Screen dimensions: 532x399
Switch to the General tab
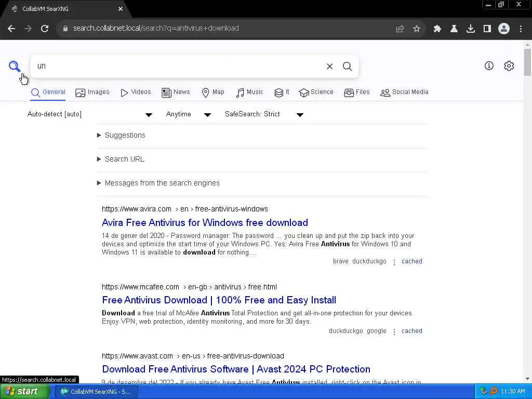48,92
